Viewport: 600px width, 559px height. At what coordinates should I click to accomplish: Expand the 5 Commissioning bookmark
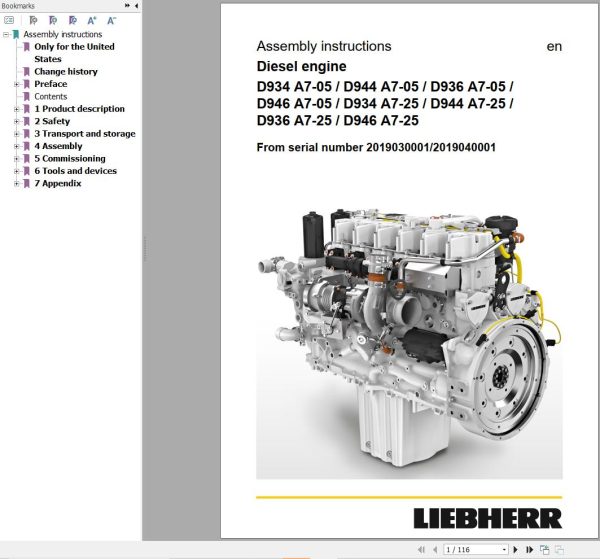click(x=16, y=159)
